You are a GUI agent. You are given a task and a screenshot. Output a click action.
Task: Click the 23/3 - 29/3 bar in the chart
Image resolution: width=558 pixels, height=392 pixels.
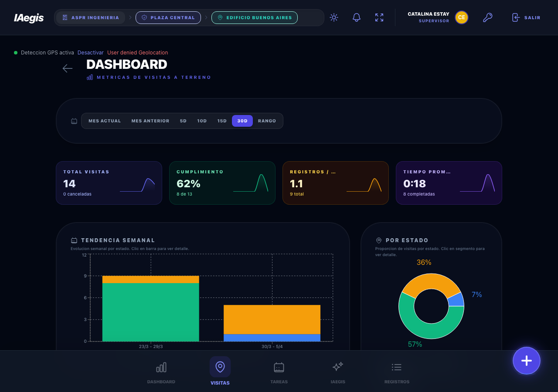coord(150,309)
